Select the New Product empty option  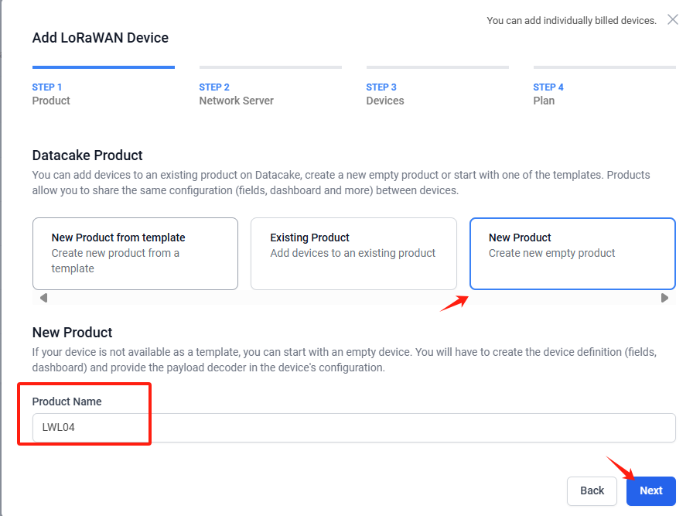572,254
